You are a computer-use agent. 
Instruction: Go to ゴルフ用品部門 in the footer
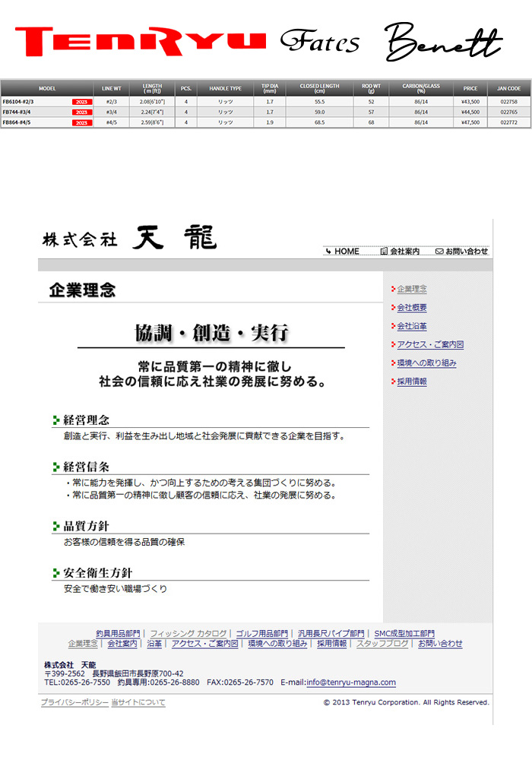[261, 634]
